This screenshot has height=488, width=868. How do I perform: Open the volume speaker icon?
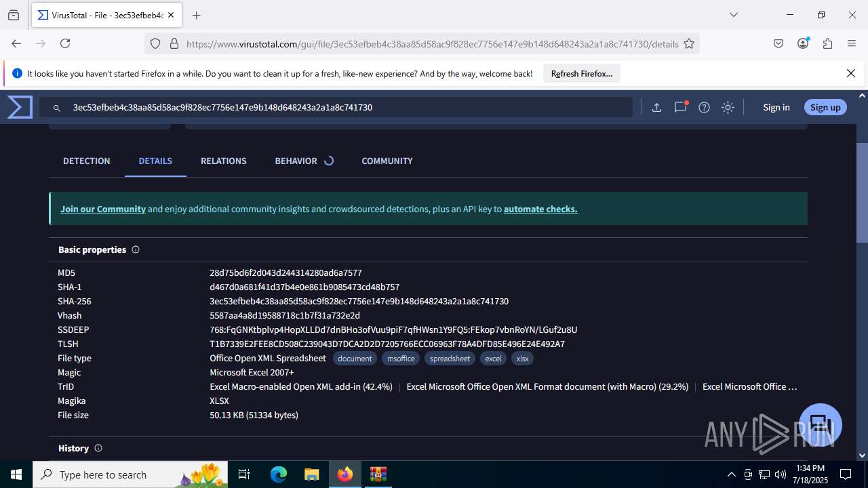pos(781,474)
